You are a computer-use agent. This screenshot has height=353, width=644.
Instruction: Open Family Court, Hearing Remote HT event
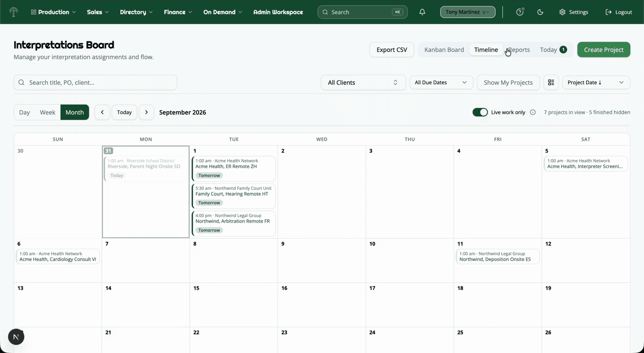[x=233, y=196]
